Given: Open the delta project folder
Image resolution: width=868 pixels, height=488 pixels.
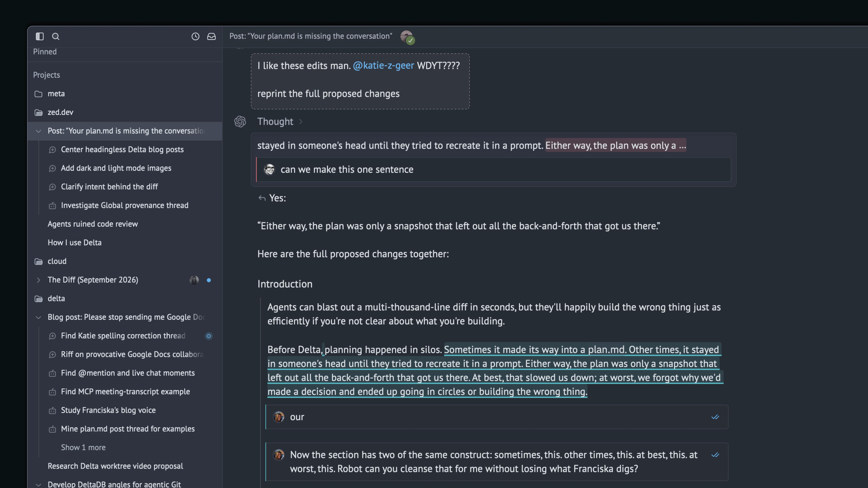Looking at the screenshot, I should point(125,298).
